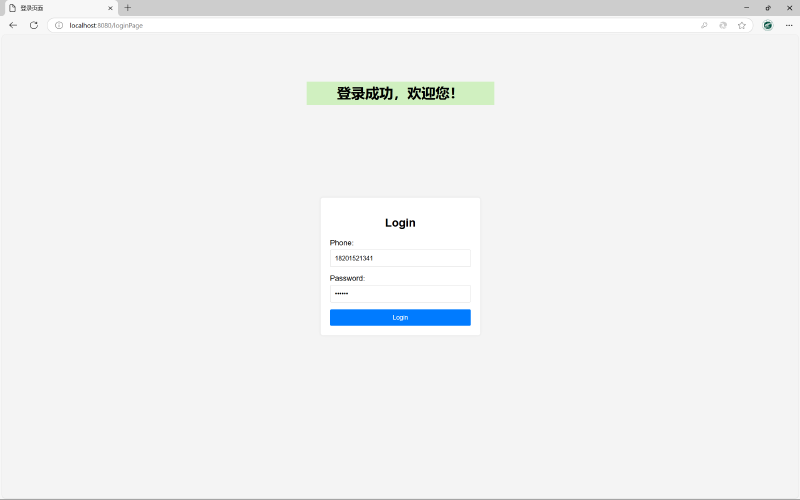Close the browser window
The image size is (800, 500).
(789, 8)
